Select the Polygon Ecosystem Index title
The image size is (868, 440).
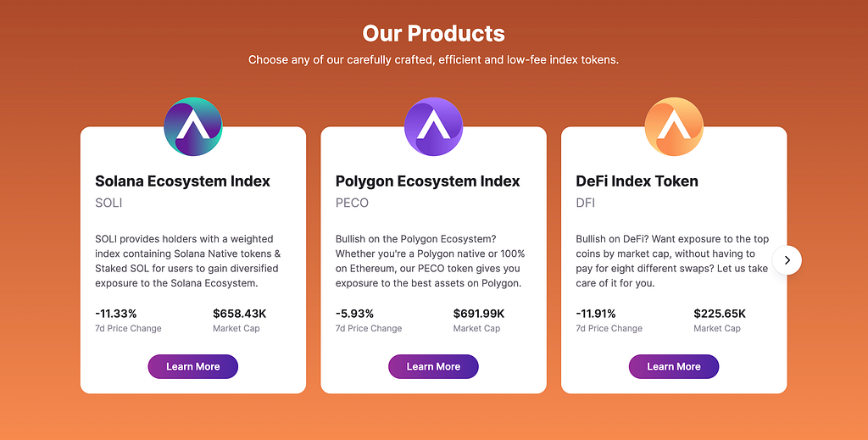[x=428, y=181]
